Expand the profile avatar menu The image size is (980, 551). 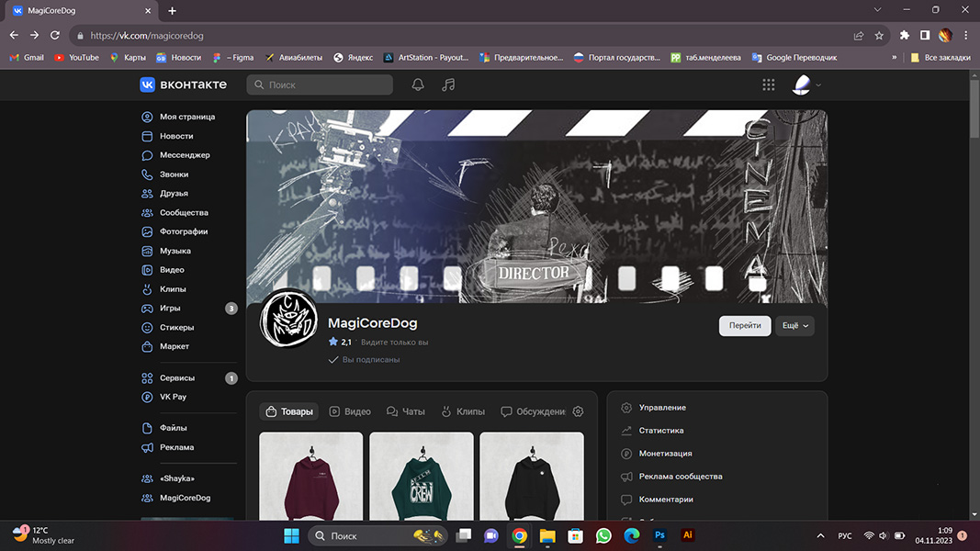[x=806, y=84]
